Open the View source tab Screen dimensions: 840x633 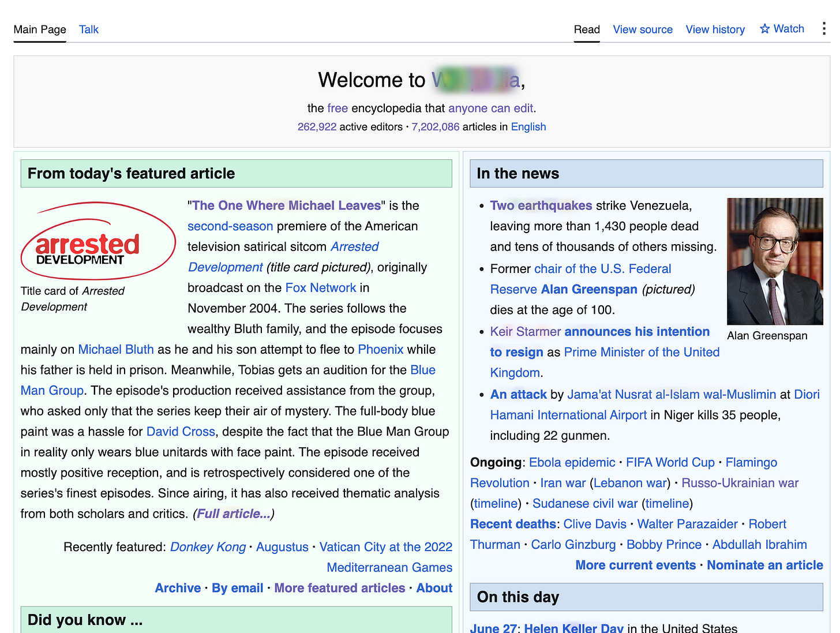[x=643, y=29]
